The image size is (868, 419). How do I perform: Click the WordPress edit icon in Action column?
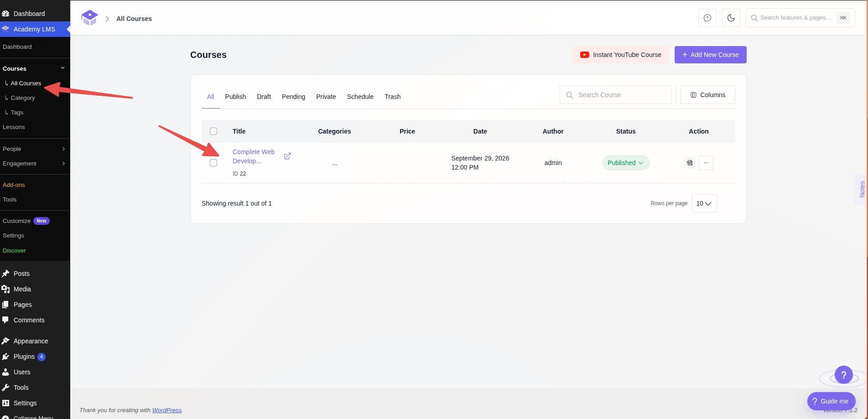690,163
